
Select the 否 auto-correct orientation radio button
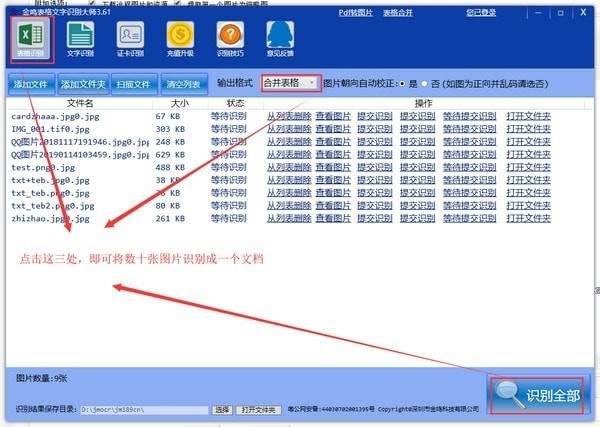pyautogui.click(x=426, y=83)
